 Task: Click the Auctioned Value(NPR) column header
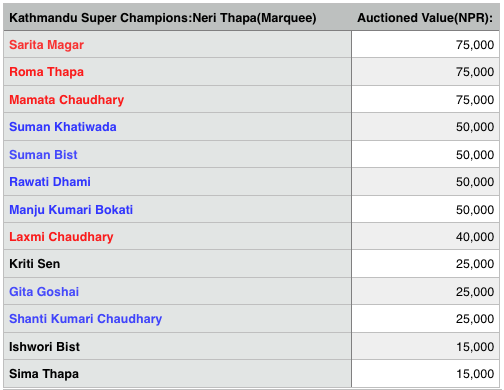tap(425, 18)
